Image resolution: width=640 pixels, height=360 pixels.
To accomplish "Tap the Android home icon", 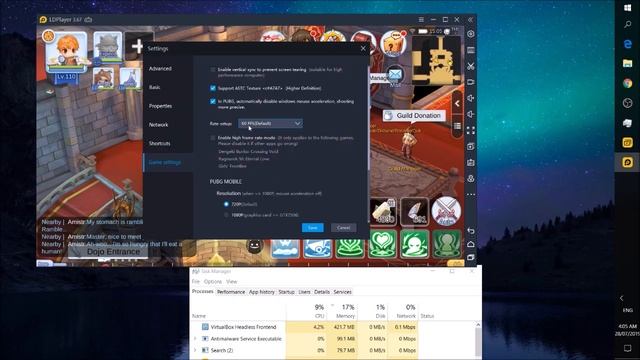I will [x=471, y=244].
